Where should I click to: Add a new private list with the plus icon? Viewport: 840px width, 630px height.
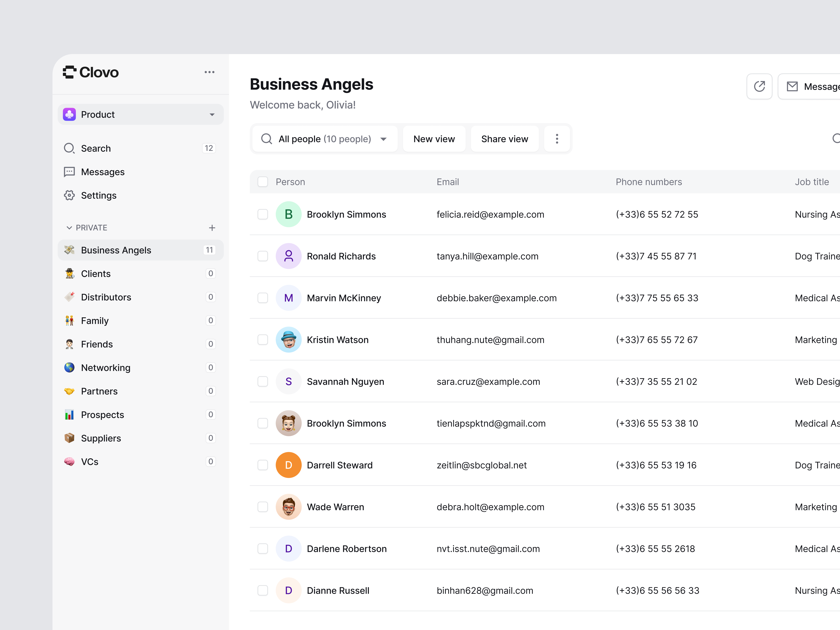tap(212, 227)
